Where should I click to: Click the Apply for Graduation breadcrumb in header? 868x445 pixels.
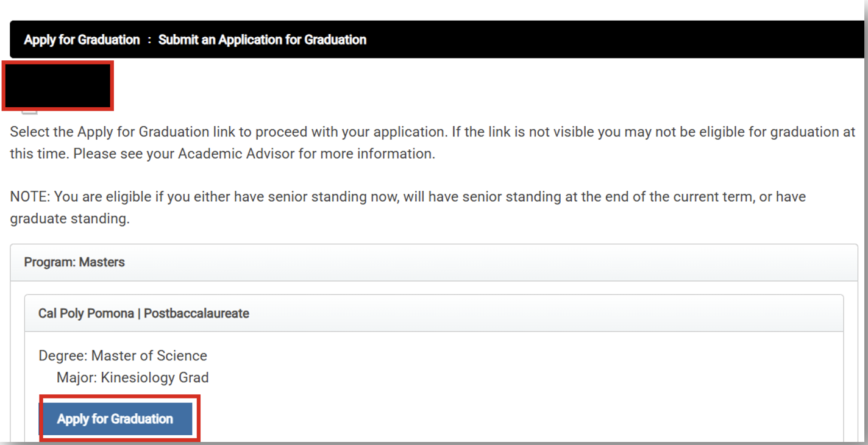click(x=82, y=40)
